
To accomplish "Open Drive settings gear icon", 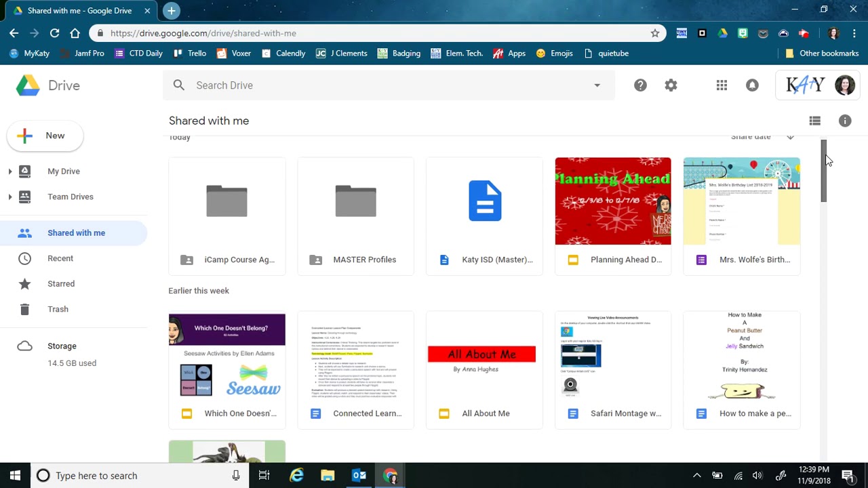I will coord(671,85).
